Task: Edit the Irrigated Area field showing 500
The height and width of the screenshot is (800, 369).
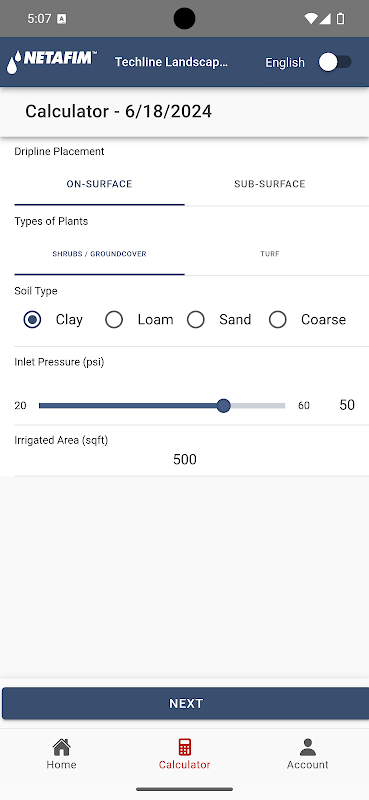Action: click(185, 460)
